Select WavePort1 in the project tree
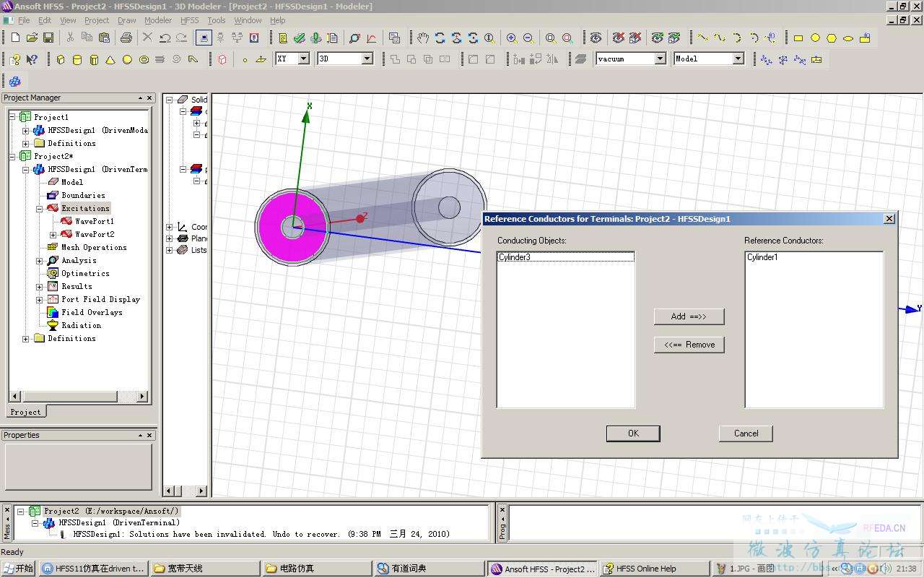 (94, 221)
